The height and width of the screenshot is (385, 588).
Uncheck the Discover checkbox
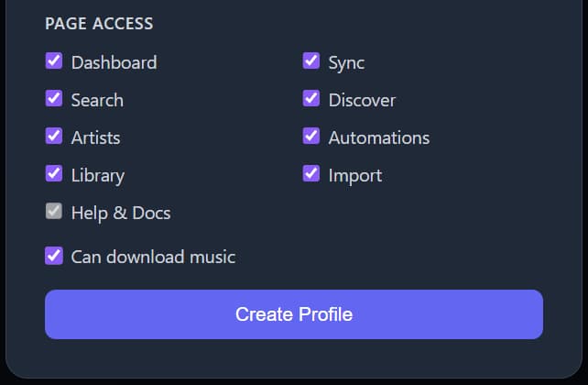click(x=311, y=99)
